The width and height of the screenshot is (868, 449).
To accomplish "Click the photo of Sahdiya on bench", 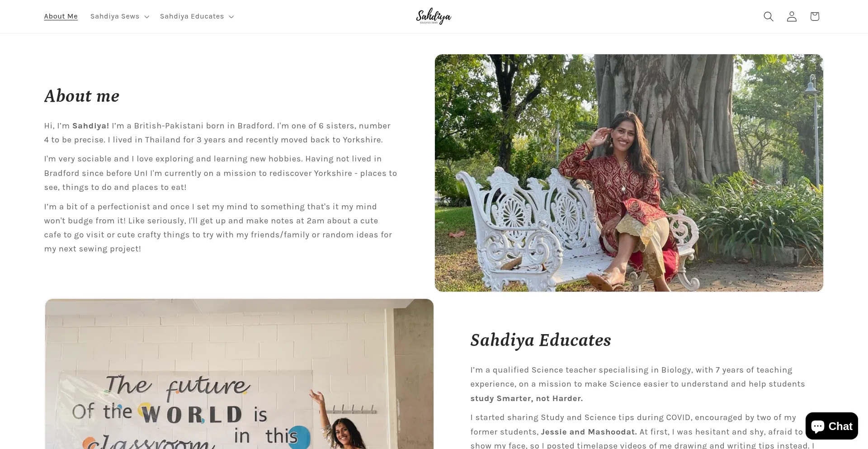I will [x=629, y=173].
